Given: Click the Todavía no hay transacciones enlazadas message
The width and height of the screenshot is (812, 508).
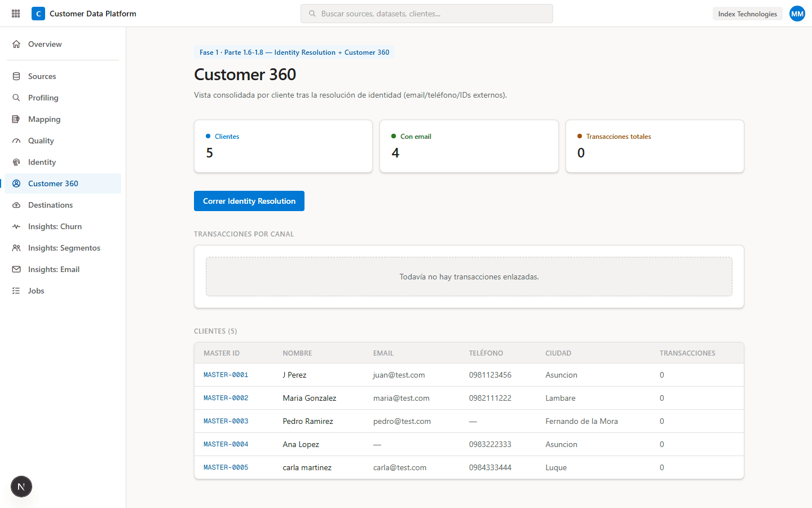Looking at the screenshot, I should (469, 277).
